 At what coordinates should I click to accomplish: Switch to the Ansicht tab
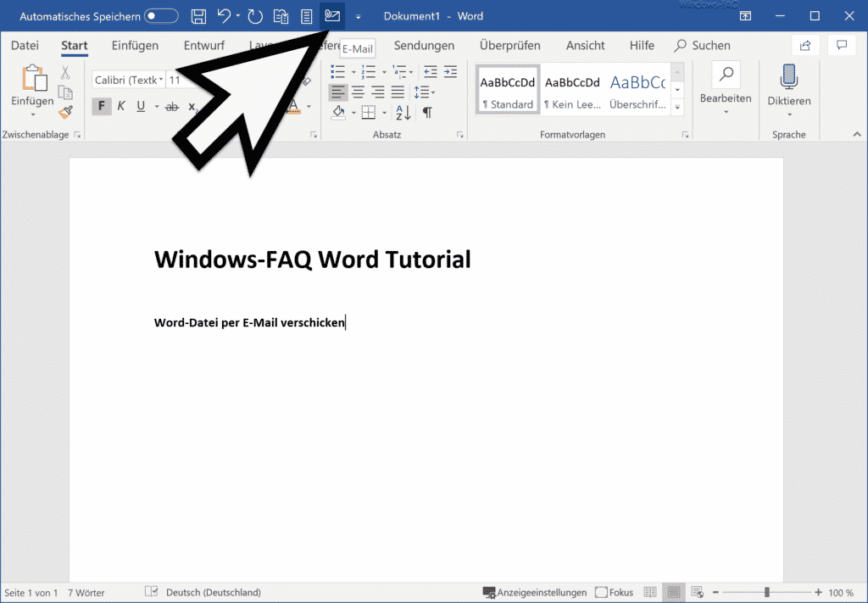click(585, 46)
